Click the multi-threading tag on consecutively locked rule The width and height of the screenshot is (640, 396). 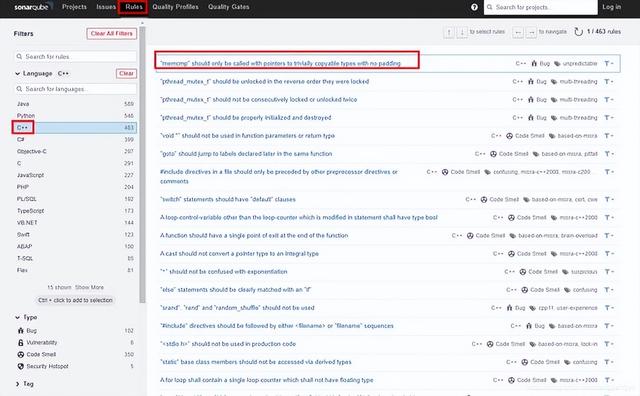578,100
